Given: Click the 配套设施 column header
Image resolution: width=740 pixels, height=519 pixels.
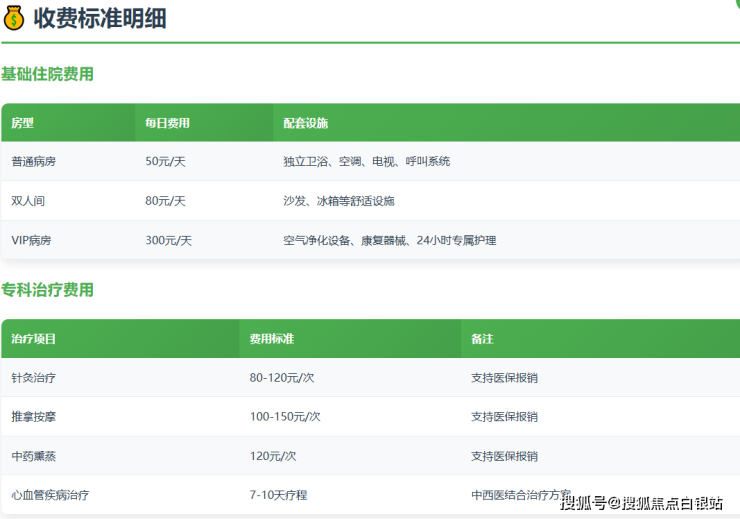Looking at the screenshot, I should point(306,123).
